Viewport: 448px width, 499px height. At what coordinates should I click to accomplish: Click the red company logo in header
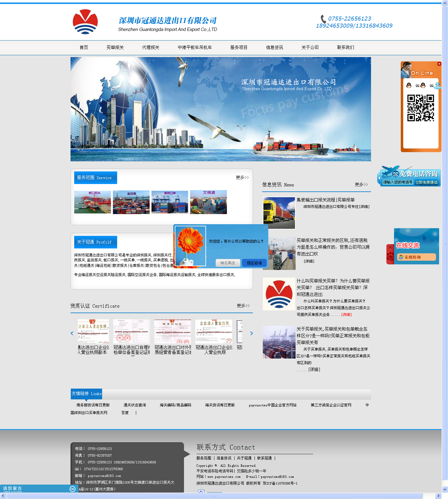tap(85, 21)
